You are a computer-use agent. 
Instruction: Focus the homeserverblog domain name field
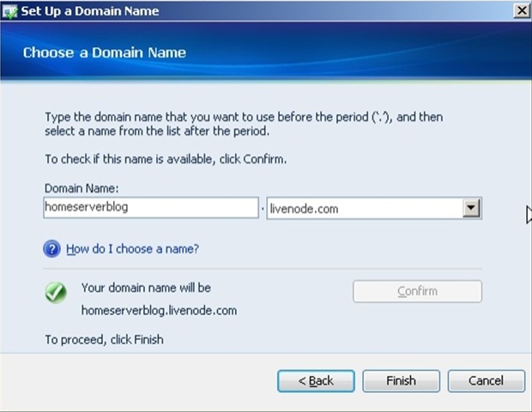[x=151, y=208]
